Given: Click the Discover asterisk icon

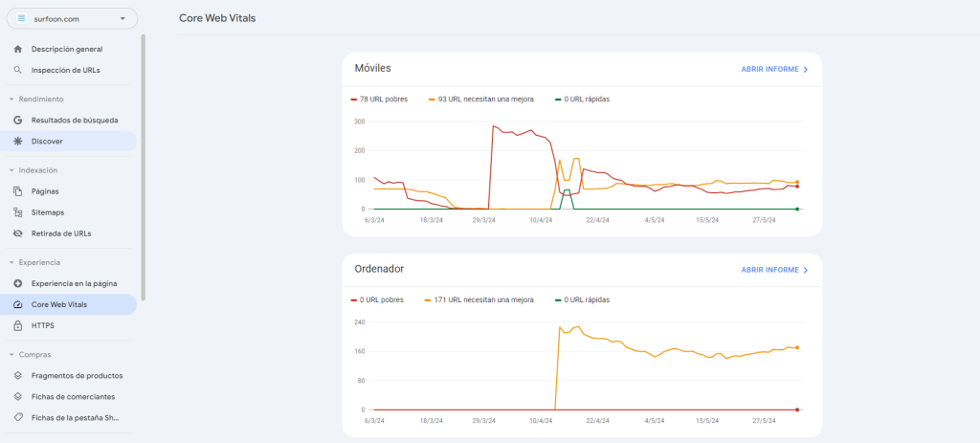Looking at the screenshot, I should click(17, 142).
